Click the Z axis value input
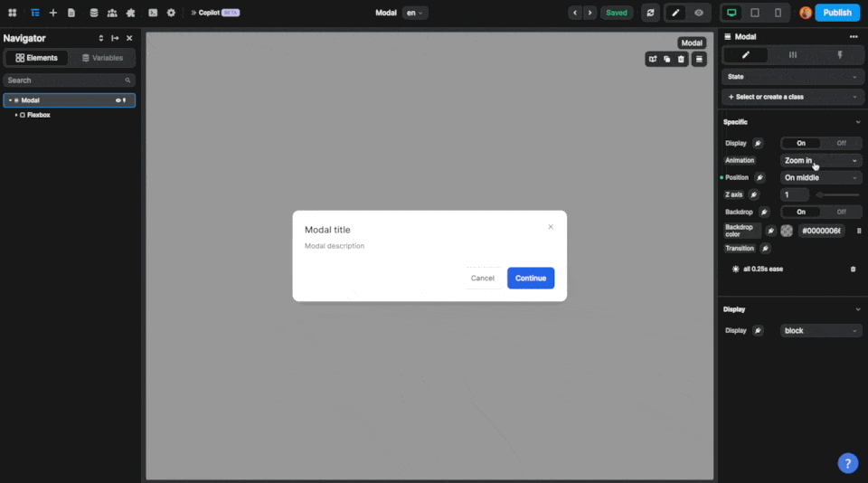The image size is (868, 483). (795, 195)
